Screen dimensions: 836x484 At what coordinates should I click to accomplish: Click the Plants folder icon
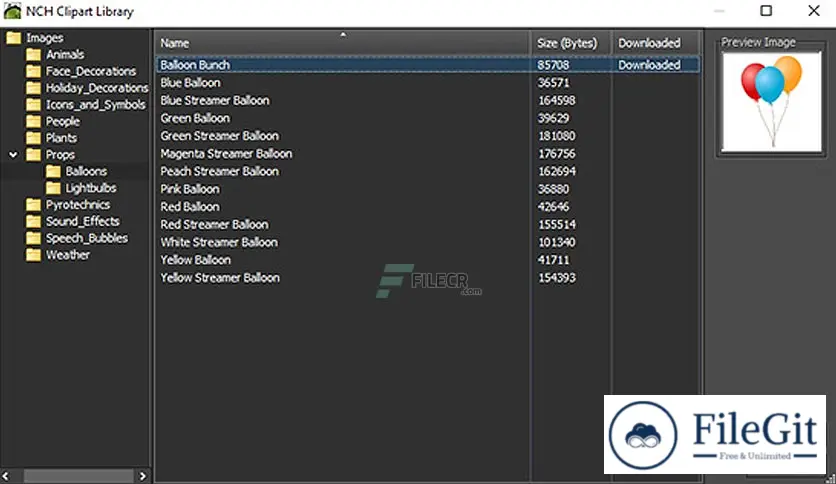[33, 138]
